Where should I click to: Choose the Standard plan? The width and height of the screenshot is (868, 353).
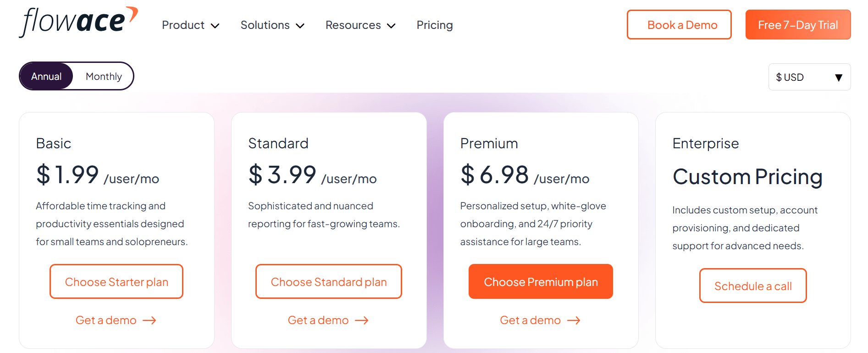coord(328,281)
